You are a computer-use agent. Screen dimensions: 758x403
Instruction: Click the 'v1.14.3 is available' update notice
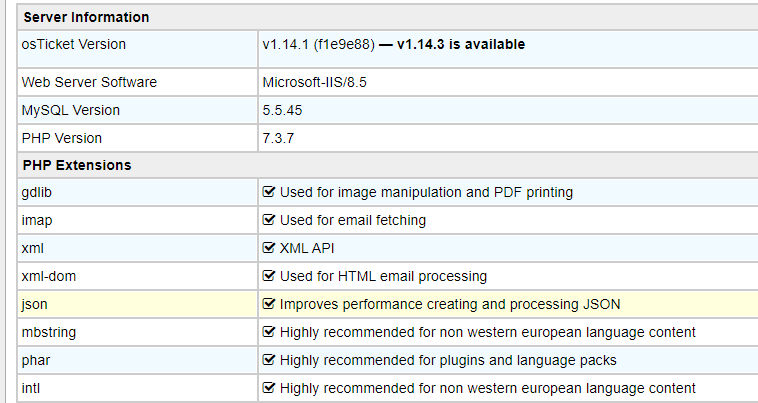tap(461, 45)
